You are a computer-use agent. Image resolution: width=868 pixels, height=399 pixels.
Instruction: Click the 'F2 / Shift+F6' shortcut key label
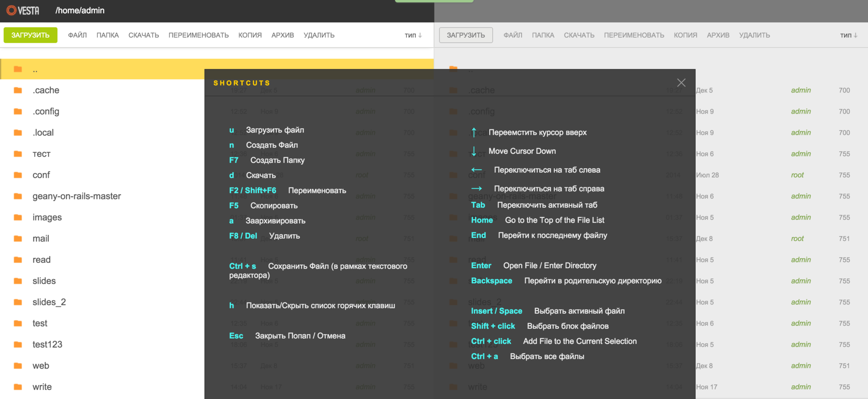point(253,190)
